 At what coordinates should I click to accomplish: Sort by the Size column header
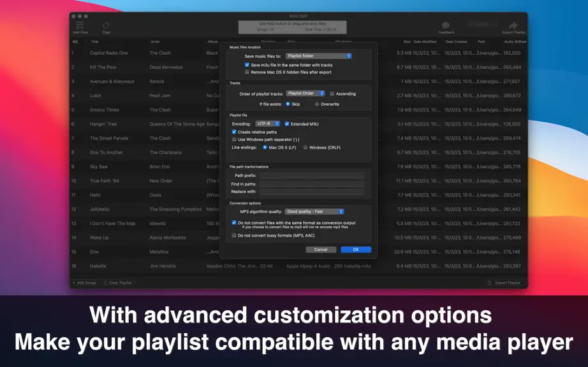pos(406,41)
